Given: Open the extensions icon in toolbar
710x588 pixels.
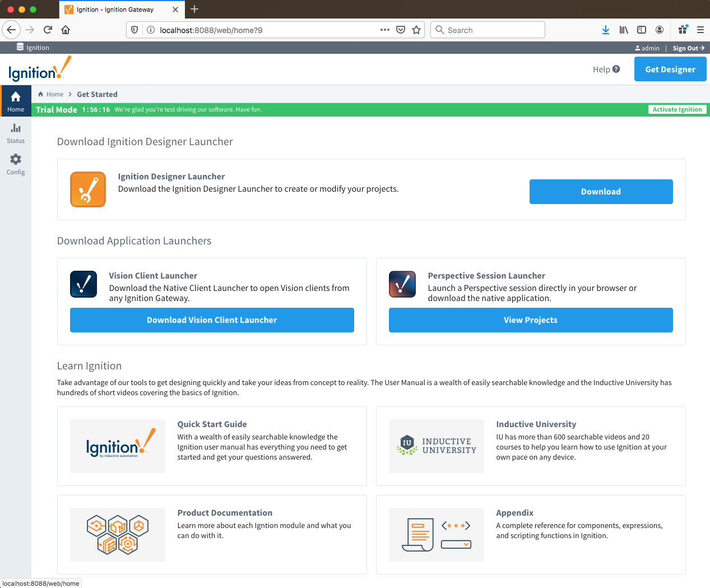Looking at the screenshot, I should tap(683, 30).
